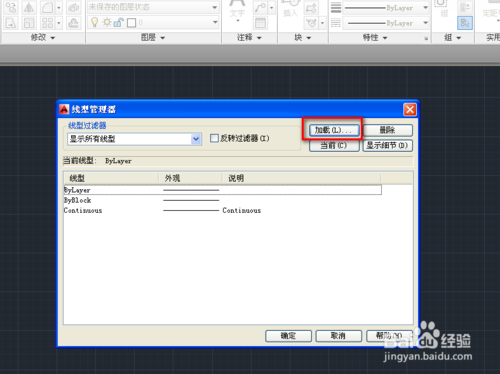Expand the Edit Block dropdown arrow
The width and height of the screenshot is (500, 374).
click(x=322, y=23)
